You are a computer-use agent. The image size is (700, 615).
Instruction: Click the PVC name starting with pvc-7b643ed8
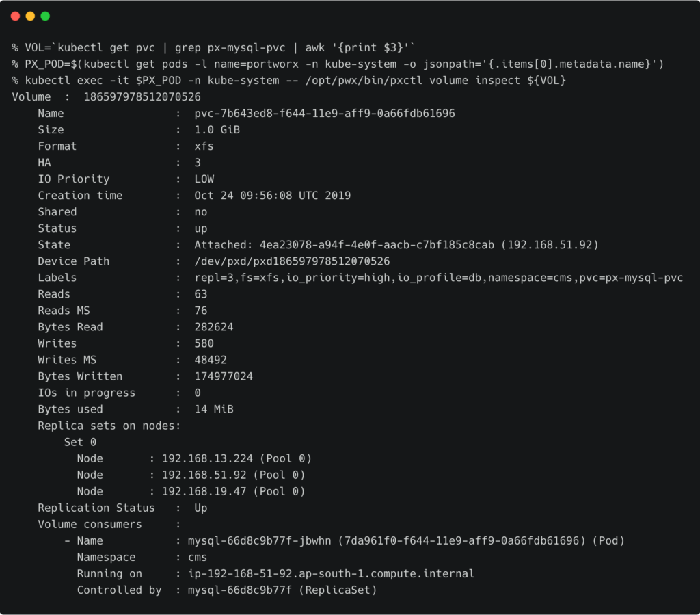[325, 114]
